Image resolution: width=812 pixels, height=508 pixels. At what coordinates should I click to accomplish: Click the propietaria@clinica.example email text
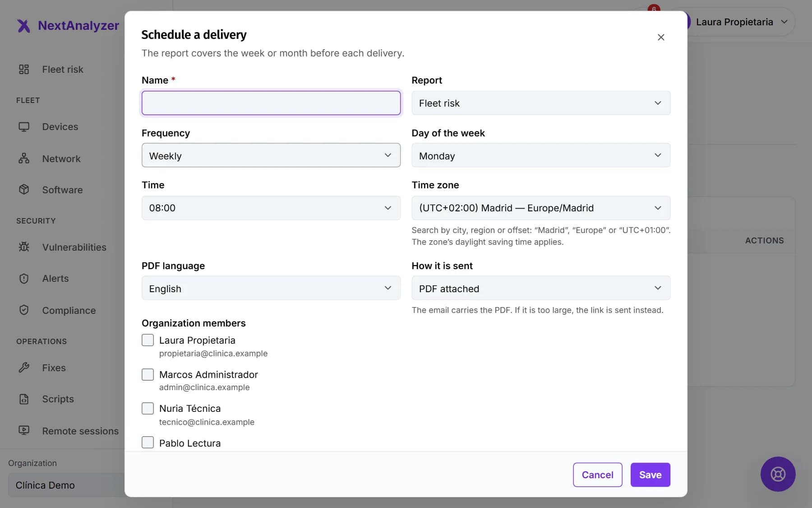(213, 353)
